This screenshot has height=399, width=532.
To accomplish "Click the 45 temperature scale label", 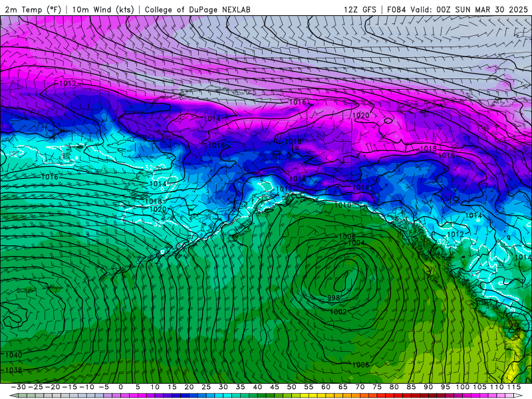I will click(275, 387).
